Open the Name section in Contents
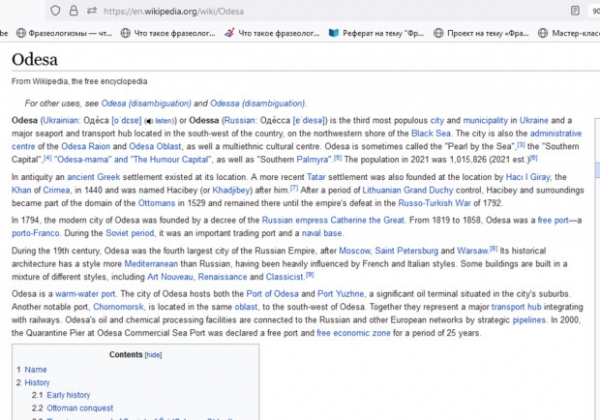Screen dimensions: 600x420 click(35, 369)
